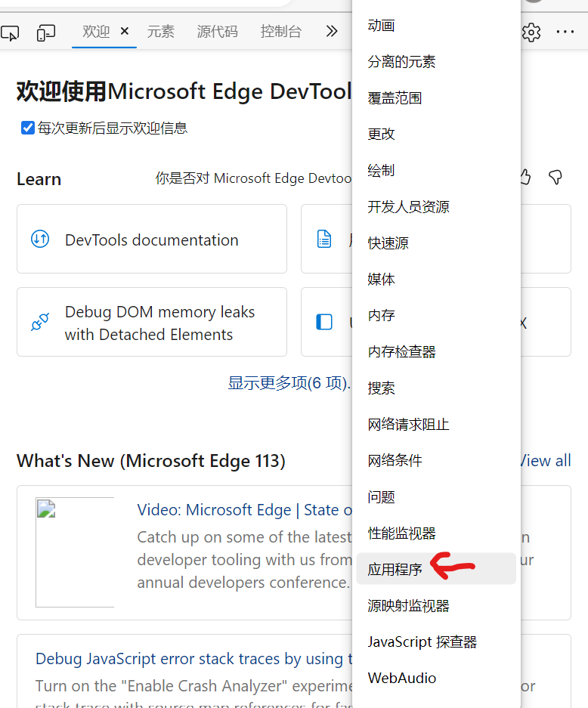Give negative feedback with the thumbs-down icon
The image size is (588, 708).
(556, 178)
